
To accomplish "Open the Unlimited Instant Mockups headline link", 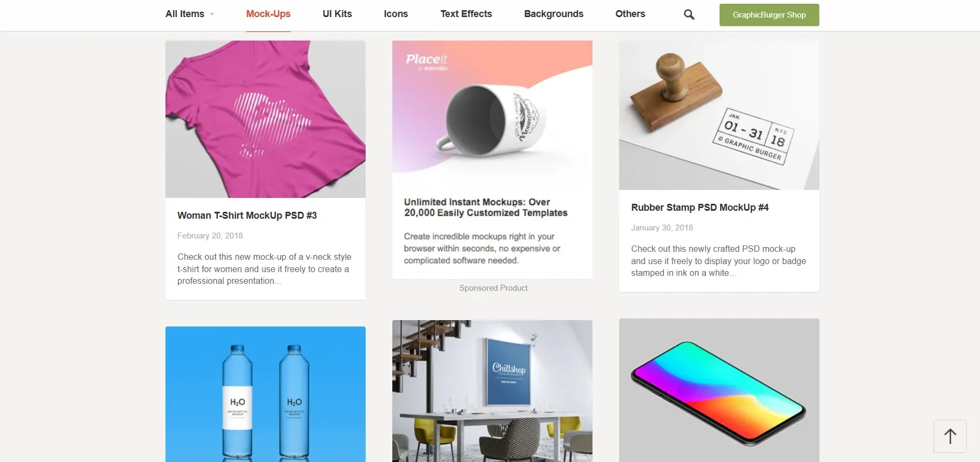I will [486, 208].
